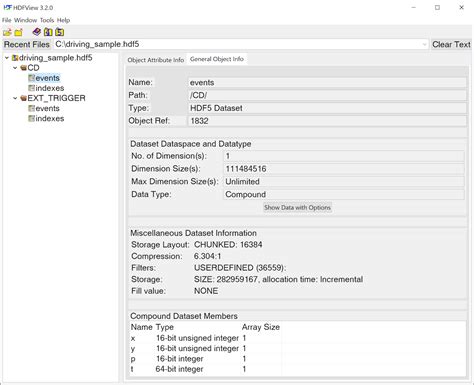
Task: Click the 'SIZE: 282959167' storage text
Action: 226,279
